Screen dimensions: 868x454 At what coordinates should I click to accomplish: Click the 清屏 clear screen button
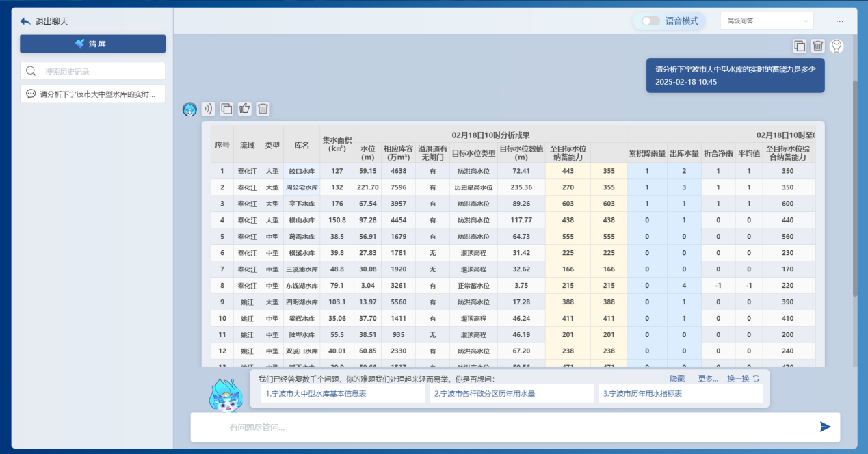tap(92, 44)
